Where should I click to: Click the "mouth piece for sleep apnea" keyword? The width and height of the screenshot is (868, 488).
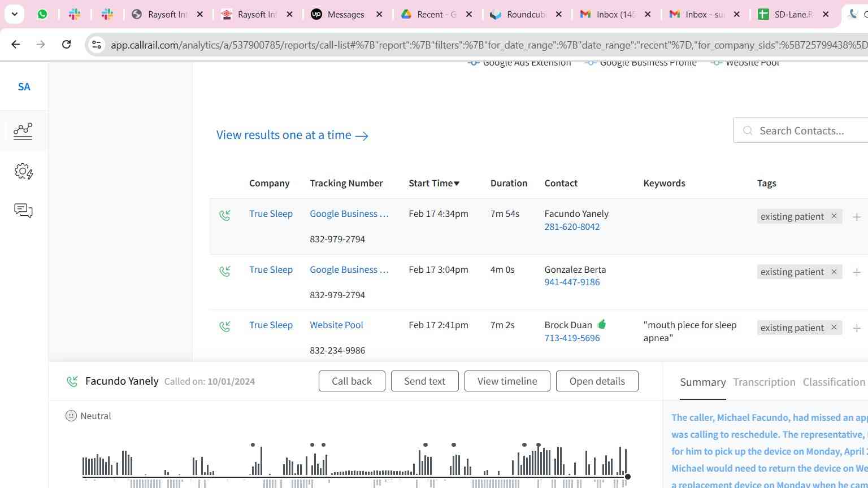pyautogui.click(x=690, y=332)
